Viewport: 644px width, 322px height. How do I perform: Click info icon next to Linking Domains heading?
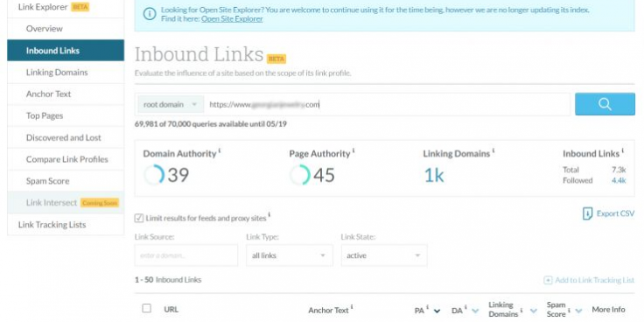click(493, 150)
